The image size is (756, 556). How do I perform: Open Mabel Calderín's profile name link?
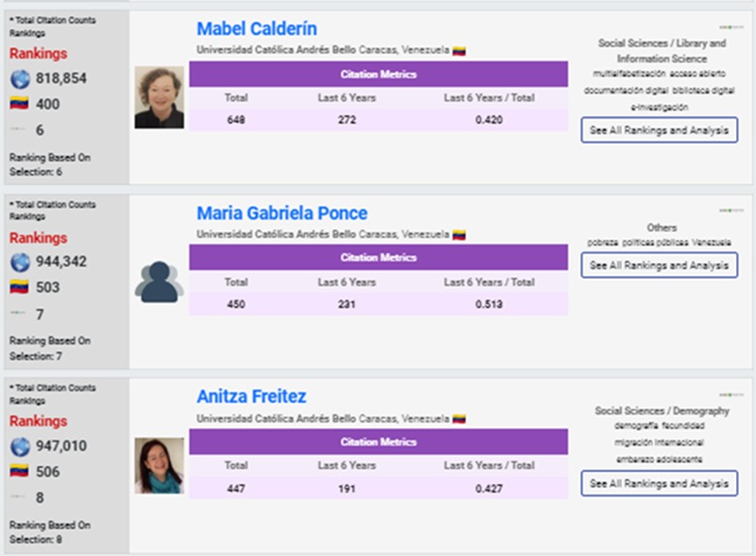pyautogui.click(x=257, y=28)
